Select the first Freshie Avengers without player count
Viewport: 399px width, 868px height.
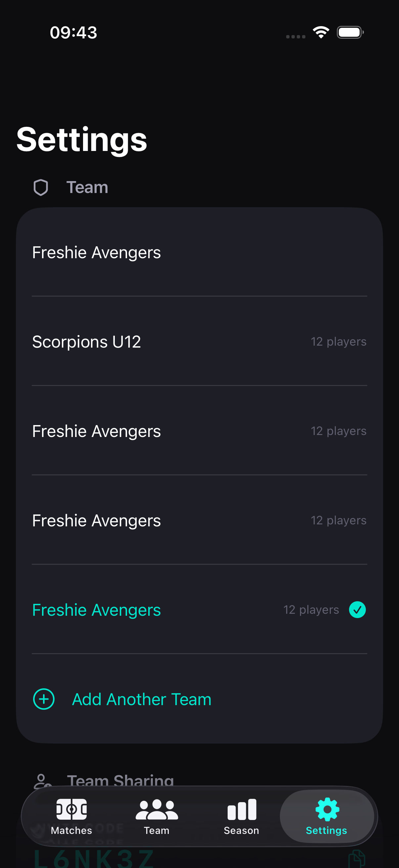tap(96, 252)
